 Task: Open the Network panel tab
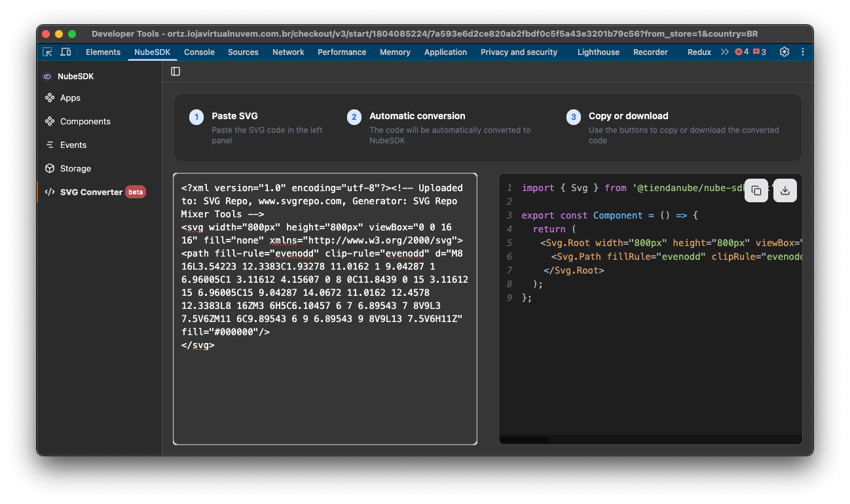pyautogui.click(x=288, y=52)
